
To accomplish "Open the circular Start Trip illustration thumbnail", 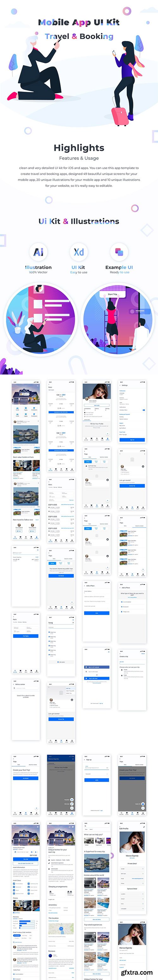I will (118, 319).
